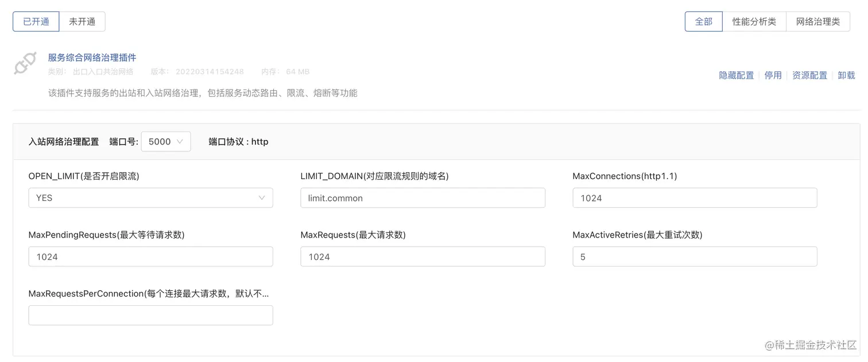Select the 性能分析类 filter tab
The height and width of the screenshot is (362, 868).
click(x=754, y=21)
